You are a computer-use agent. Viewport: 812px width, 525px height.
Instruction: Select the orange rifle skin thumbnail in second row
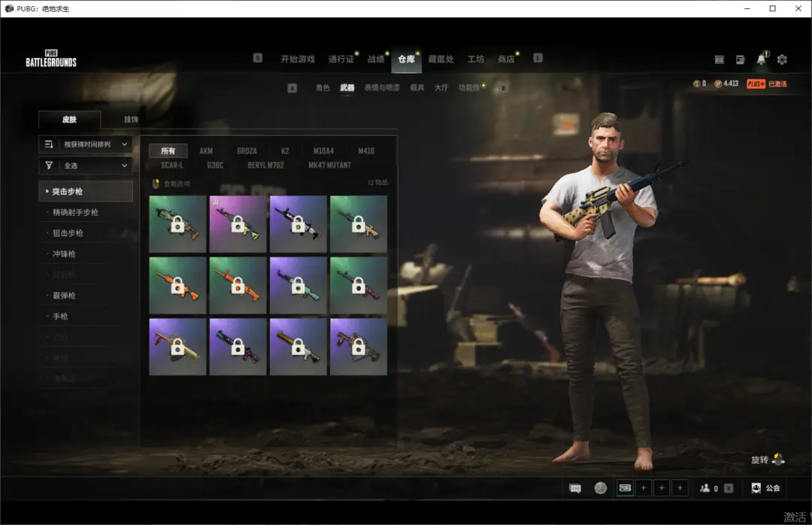point(178,285)
